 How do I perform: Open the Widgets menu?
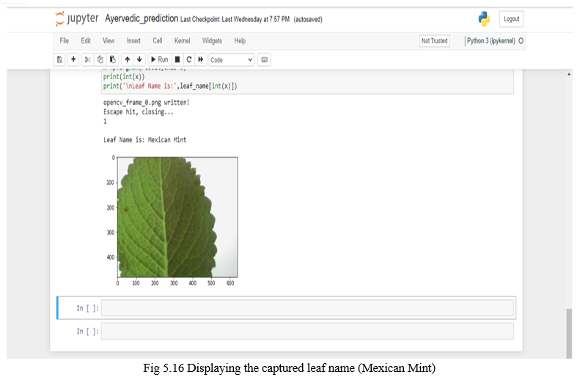[x=212, y=41]
